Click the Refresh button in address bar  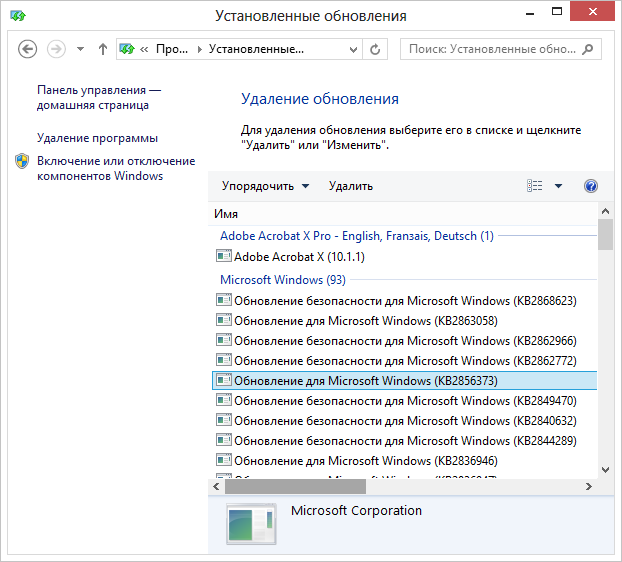click(375, 50)
